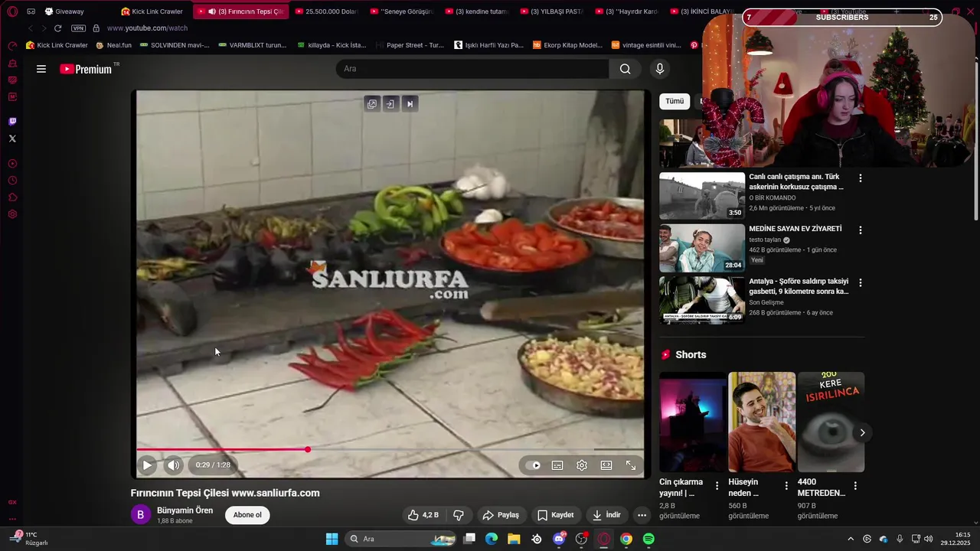Open options for Antalya taksi video
Screen dimensions: 980x551
pyautogui.click(x=861, y=282)
